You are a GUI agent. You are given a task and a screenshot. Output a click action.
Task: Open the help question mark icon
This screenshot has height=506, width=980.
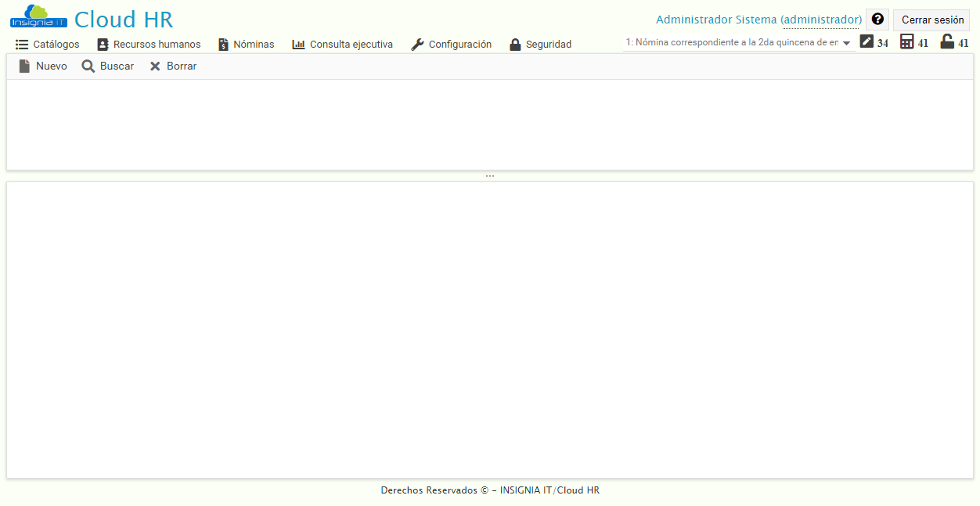[x=877, y=19]
